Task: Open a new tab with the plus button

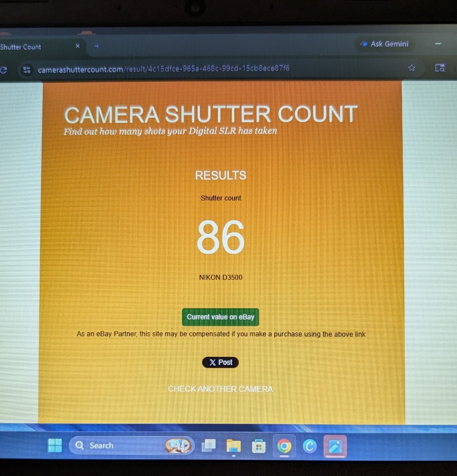Action: point(97,47)
